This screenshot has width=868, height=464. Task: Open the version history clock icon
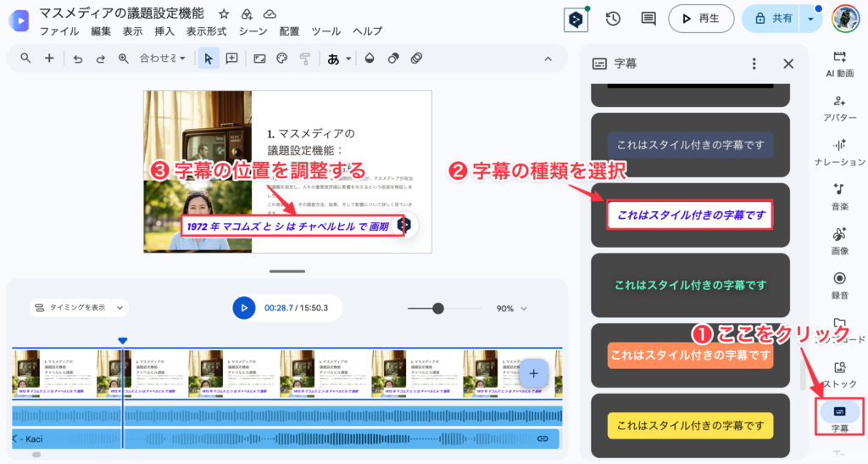click(613, 19)
